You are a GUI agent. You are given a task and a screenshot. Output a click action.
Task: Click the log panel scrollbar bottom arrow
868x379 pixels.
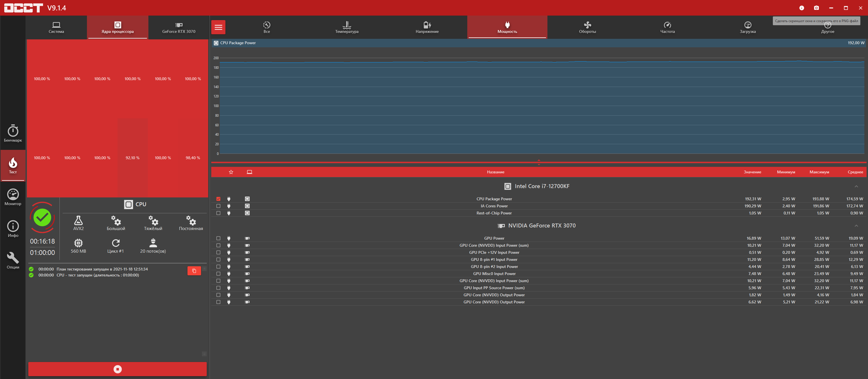click(x=204, y=354)
